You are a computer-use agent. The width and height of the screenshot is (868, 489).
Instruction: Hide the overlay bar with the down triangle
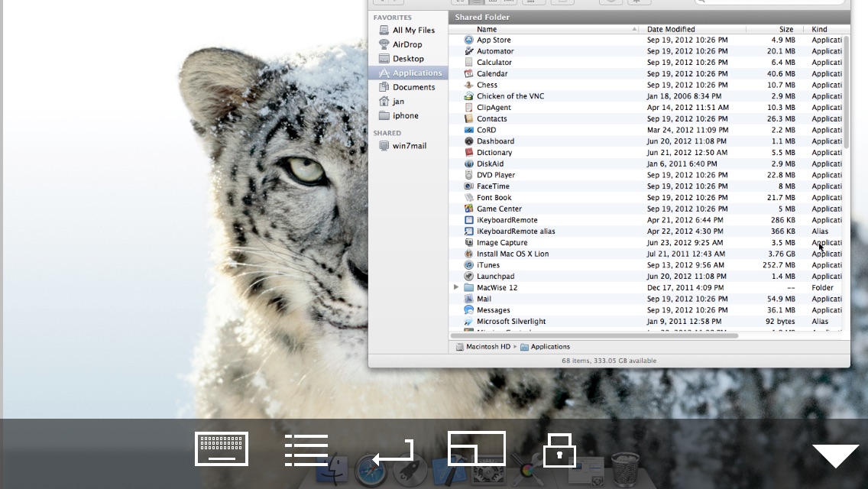[835, 456]
